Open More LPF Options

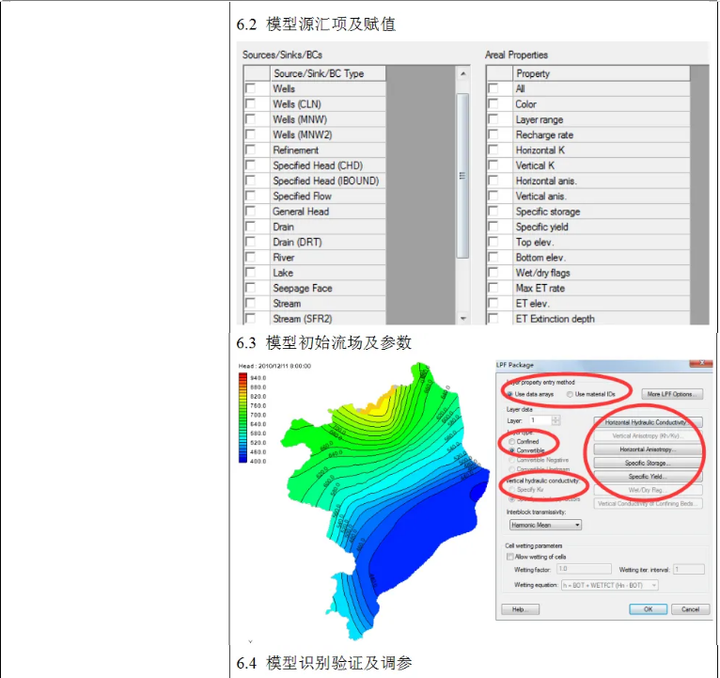672,394
